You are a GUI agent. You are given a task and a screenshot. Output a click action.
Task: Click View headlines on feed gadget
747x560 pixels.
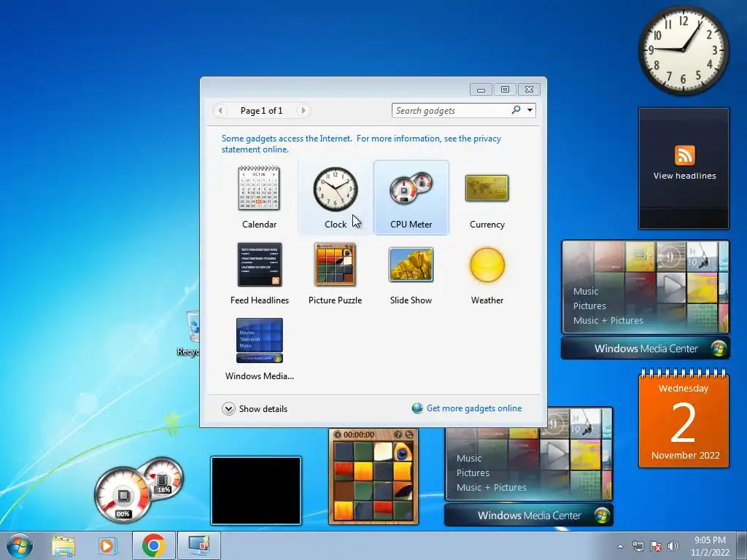click(684, 176)
